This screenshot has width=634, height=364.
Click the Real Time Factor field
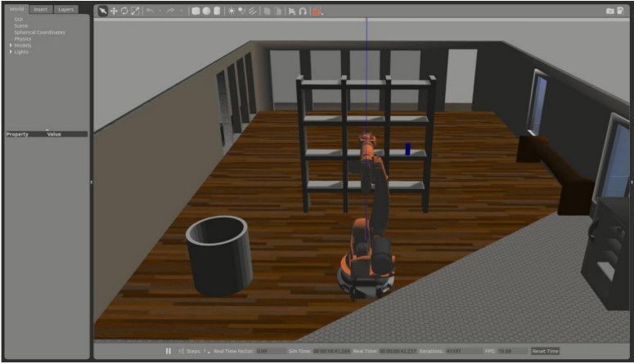[271, 351]
